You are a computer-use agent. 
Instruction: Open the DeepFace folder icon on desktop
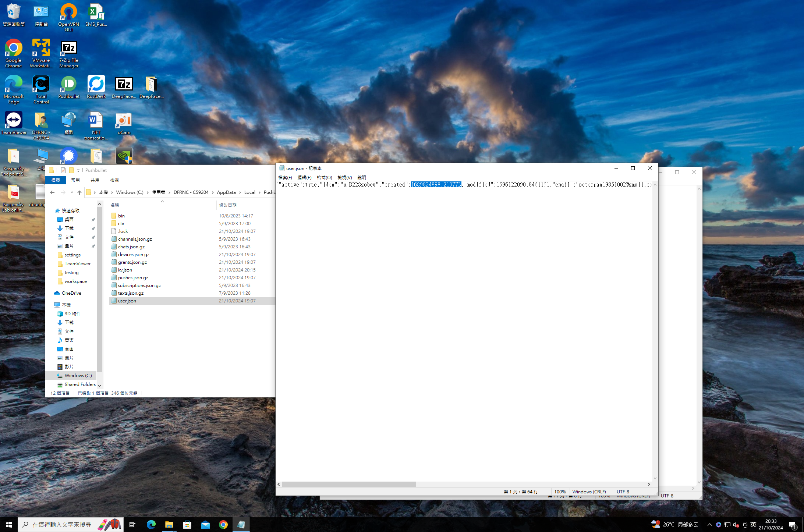[152, 87]
